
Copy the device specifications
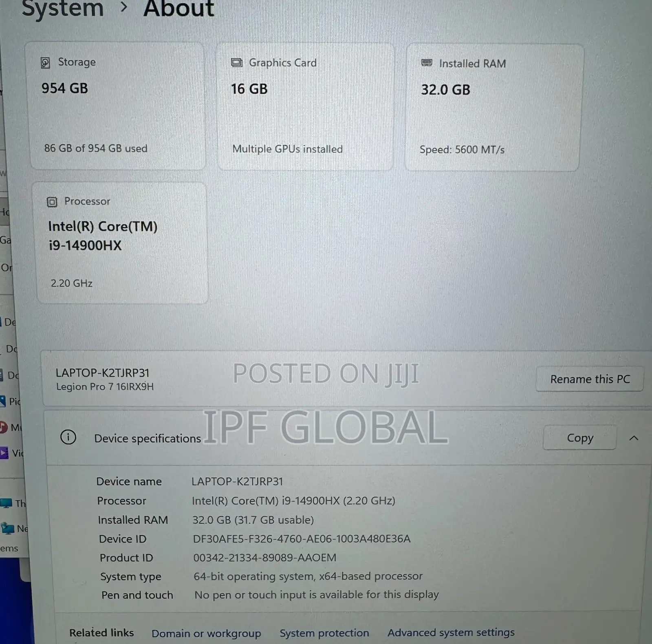[x=580, y=438]
